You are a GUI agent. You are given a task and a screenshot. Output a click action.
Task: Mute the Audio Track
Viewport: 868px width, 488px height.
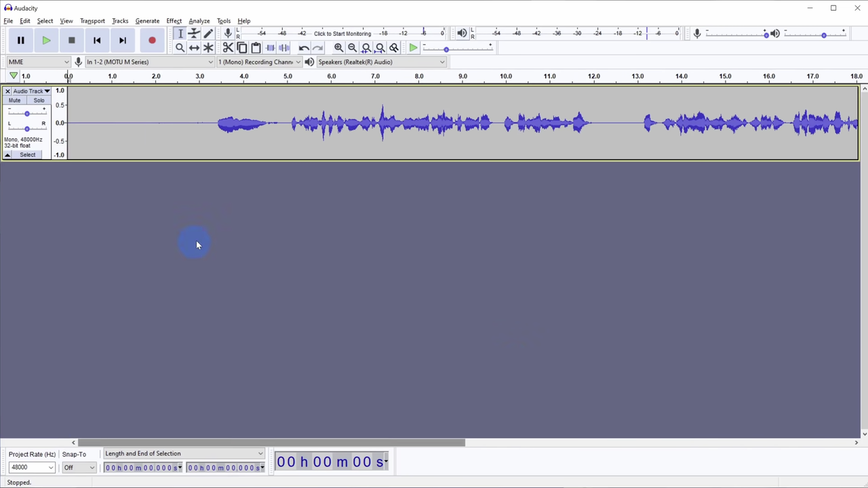pyautogui.click(x=14, y=100)
